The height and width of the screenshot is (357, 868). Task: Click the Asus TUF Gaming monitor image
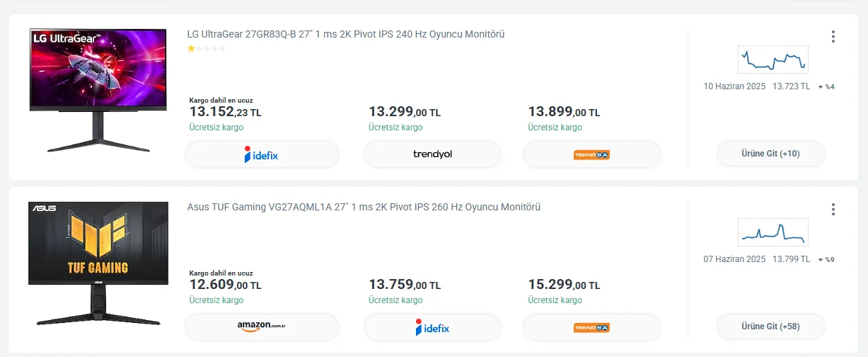tap(98, 263)
